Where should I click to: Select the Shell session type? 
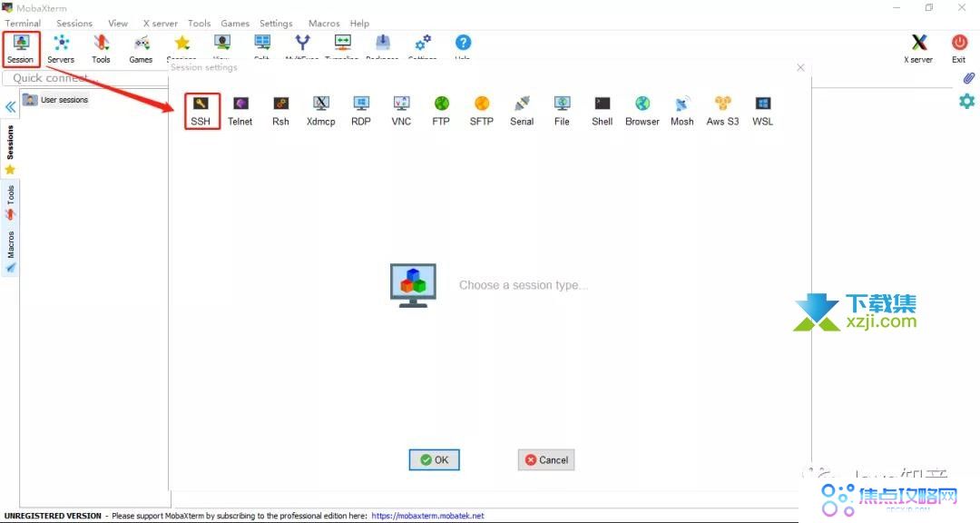pos(602,112)
